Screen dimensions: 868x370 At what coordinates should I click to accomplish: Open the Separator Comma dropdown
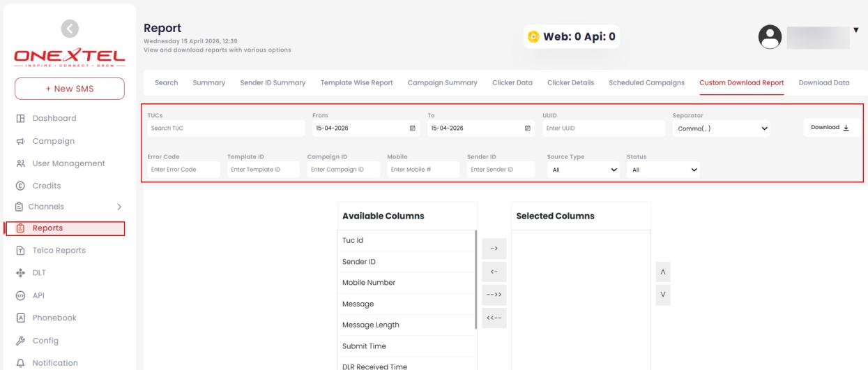pos(721,128)
